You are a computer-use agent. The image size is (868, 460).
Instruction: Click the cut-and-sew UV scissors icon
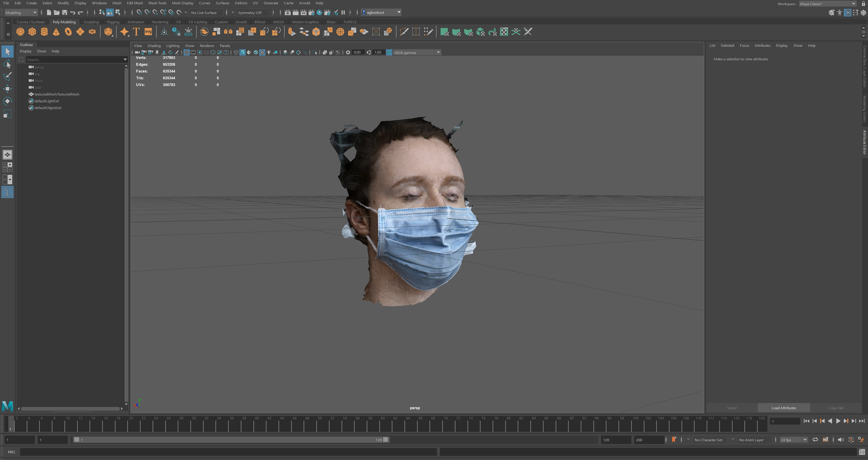(528, 32)
